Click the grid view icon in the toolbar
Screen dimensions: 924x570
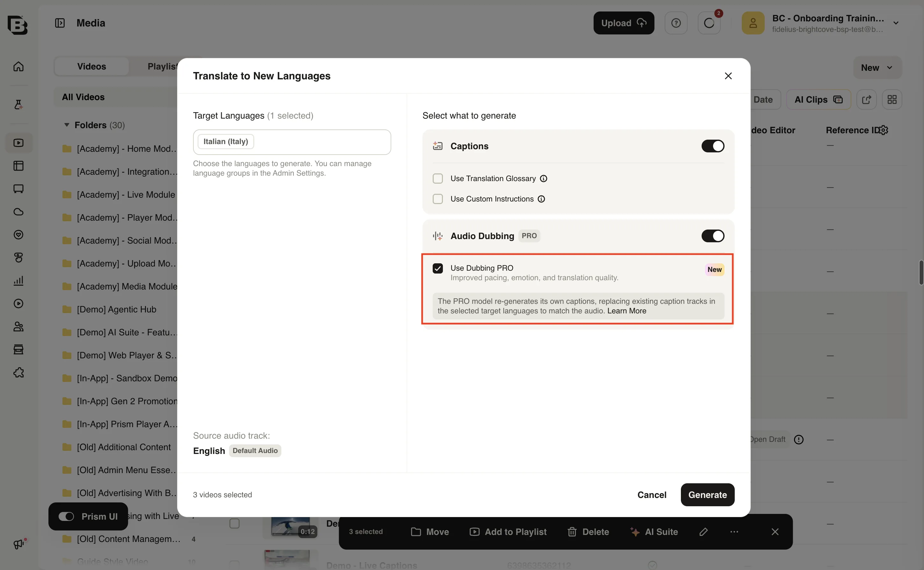892,99
